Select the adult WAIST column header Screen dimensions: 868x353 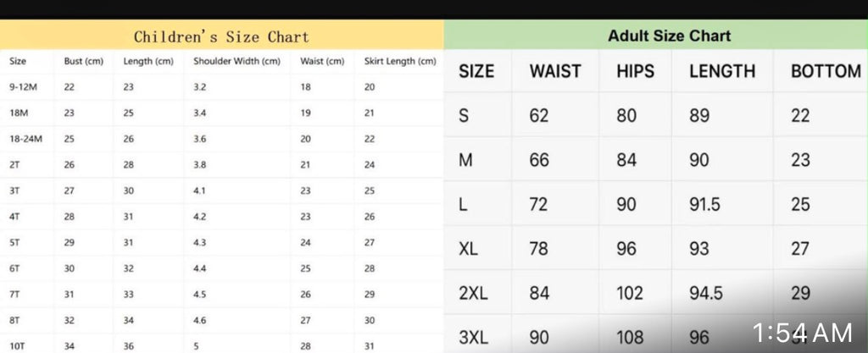[554, 71]
